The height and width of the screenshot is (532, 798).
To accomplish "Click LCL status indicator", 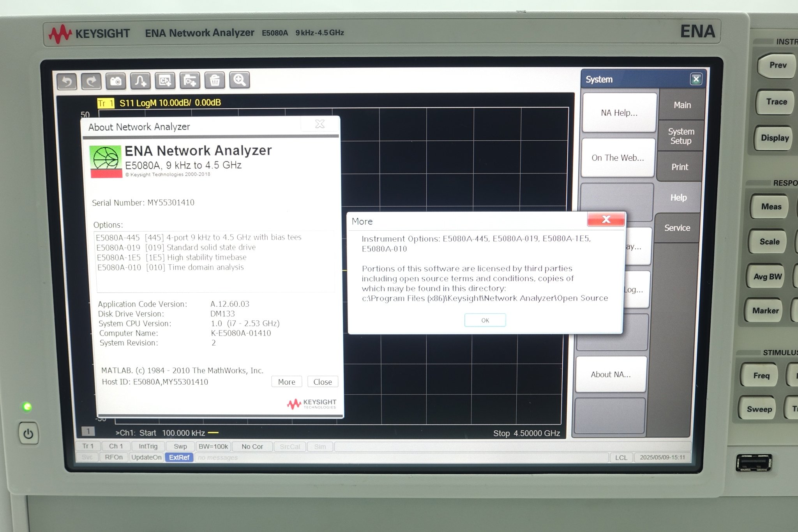I will tap(621, 458).
